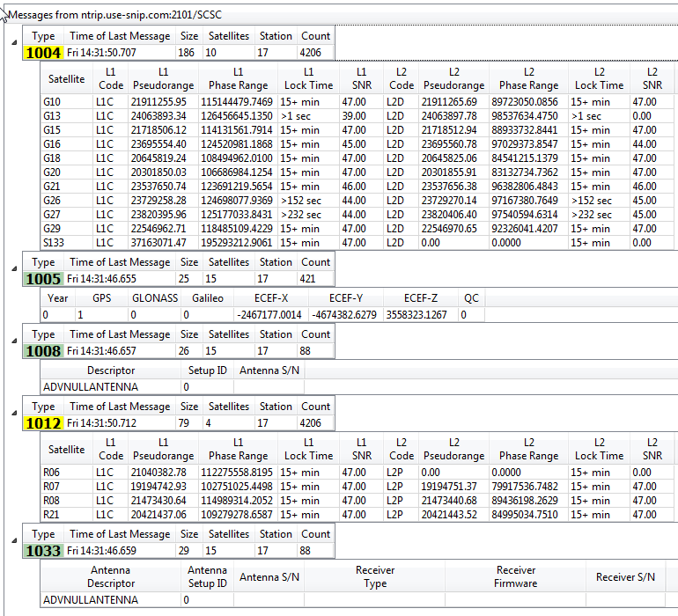Select the yellow 1012 type cell
This screenshot has width=678, height=616.
pos(43,423)
